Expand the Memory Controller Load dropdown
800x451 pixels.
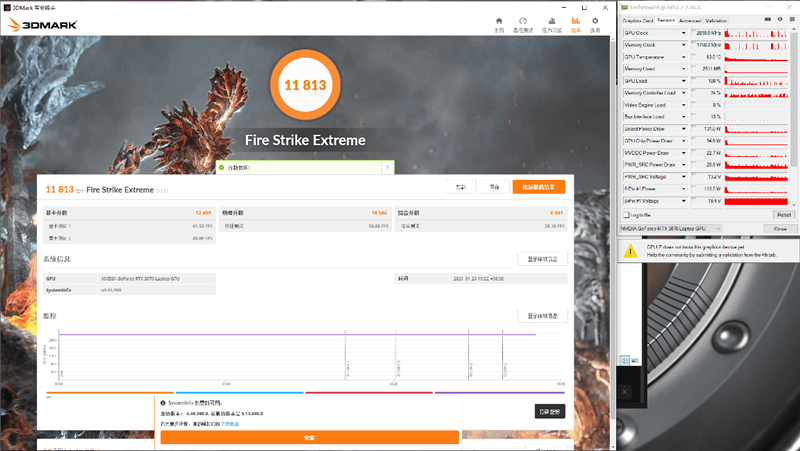pos(684,93)
